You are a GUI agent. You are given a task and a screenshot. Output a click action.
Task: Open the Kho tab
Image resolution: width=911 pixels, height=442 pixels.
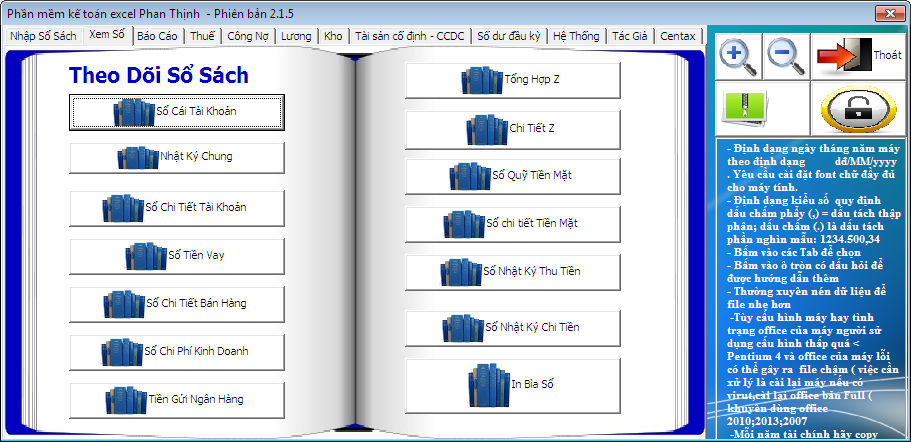tap(333, 36)
